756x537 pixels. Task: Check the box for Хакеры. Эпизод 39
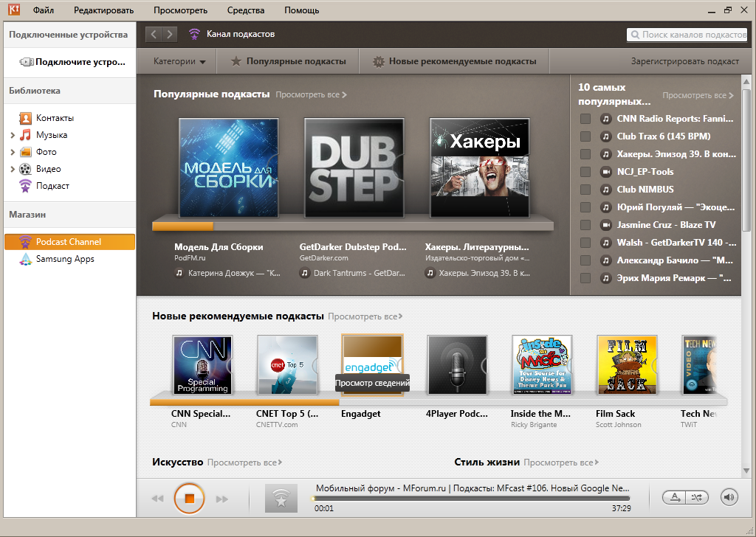click(585, 154)
